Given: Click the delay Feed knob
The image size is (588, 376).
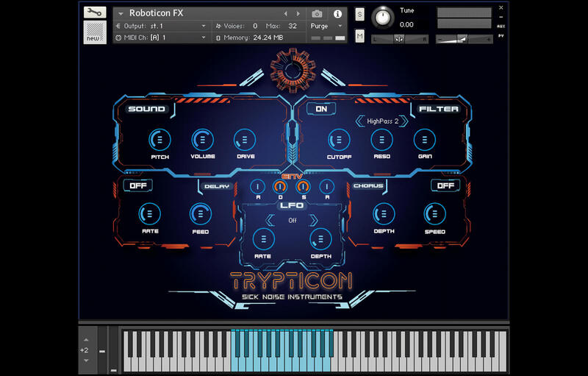Looking at the screenshot, I should (201, 214).
